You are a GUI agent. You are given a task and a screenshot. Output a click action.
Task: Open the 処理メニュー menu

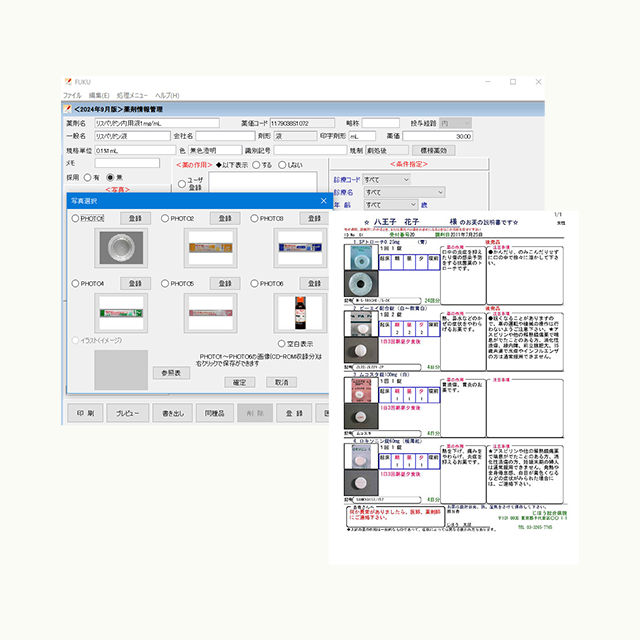click(135, 95)
